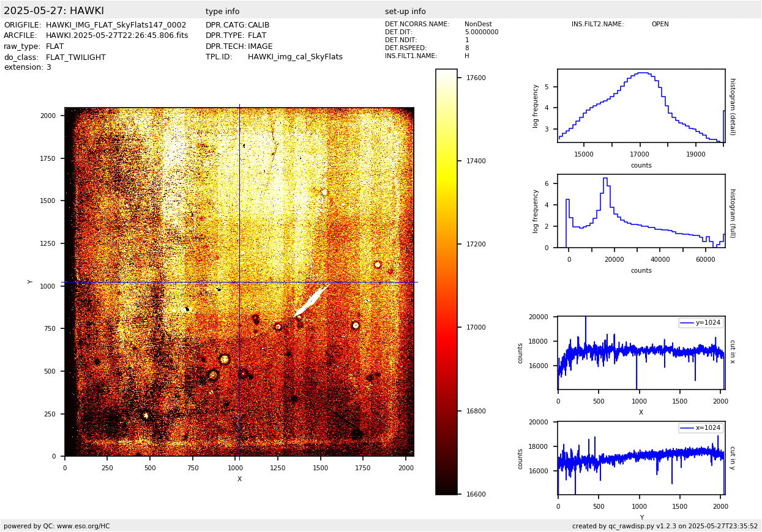The image size is (762, 532).
Task: Select the cut in x plot
Action: coord(641,353)
